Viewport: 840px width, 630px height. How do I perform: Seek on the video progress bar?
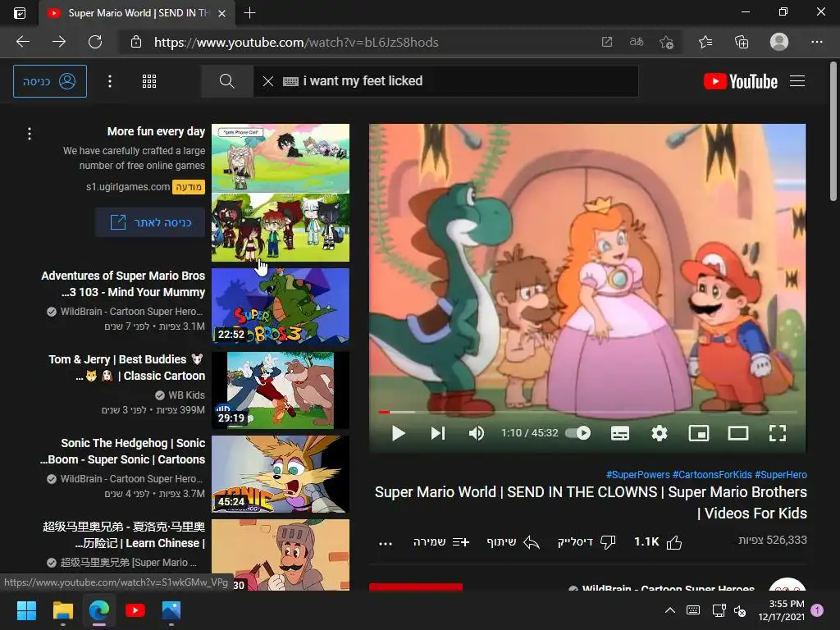[x=587, y=412]
